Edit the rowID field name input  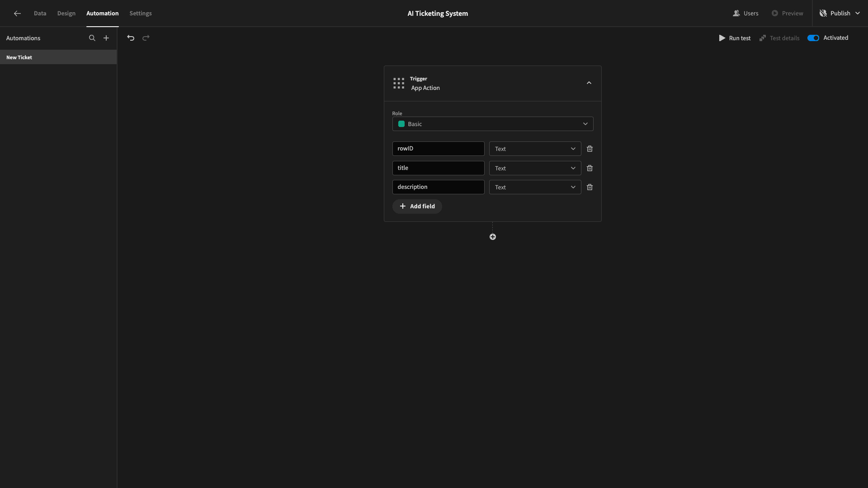tap(439, 149)
